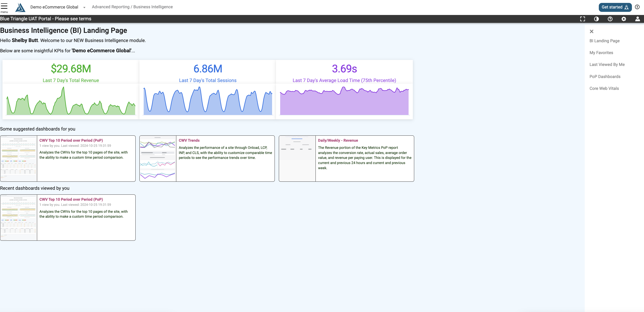Open the help question-mark icon

pos(610,19)
